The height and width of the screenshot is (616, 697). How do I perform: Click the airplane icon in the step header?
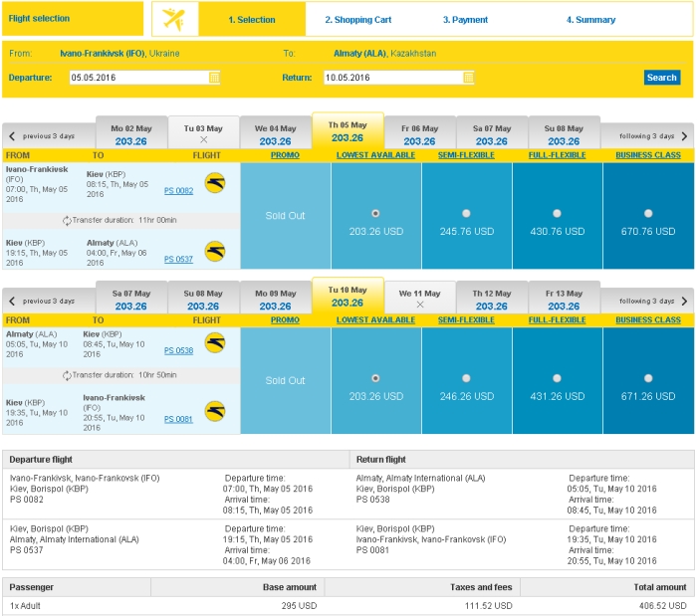pyautogui.click(x=174, y=19)
